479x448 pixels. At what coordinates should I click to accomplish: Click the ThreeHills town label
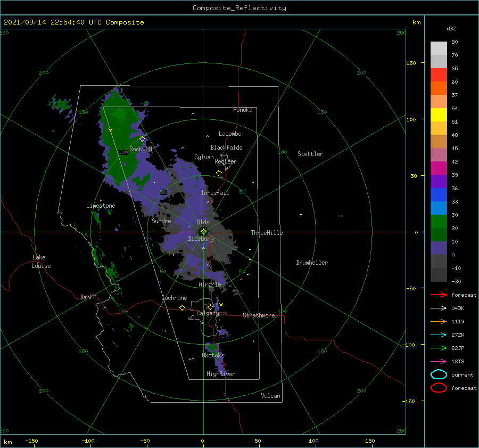[267, 233]
